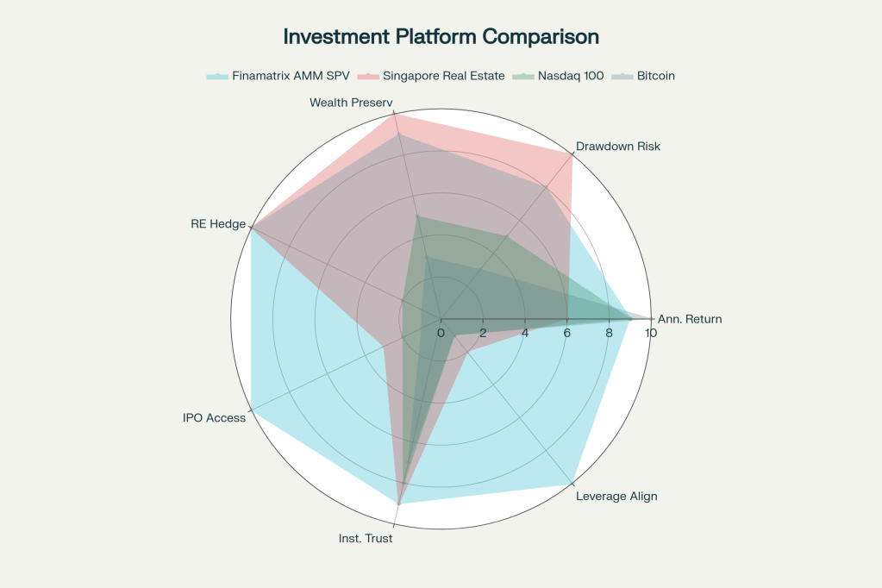Click the Finamatrix AMM SPV legend color swatch

pyautogui.click(x=216, y=76)
